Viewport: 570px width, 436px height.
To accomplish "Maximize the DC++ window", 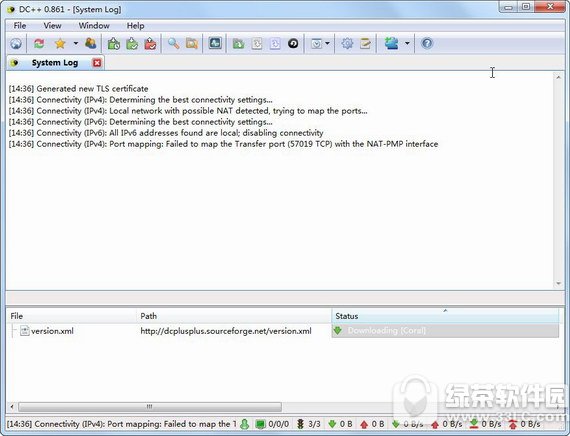I will tap(525, 7).
